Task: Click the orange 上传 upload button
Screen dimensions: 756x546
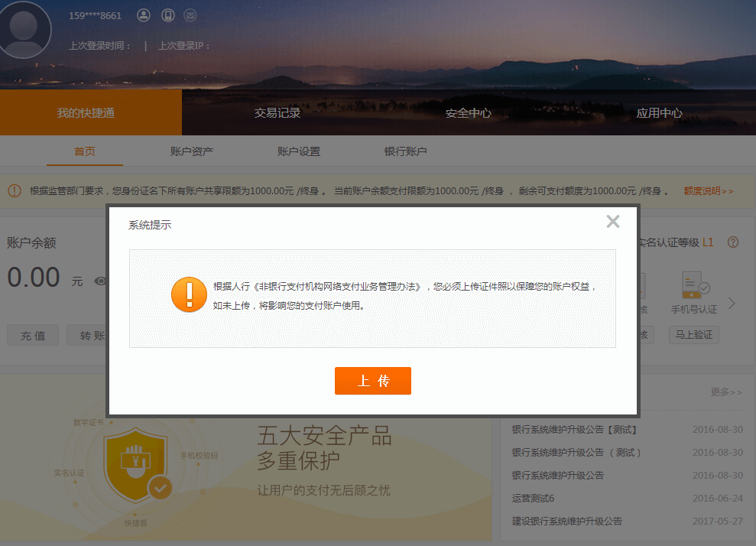Action: [x=373, y=380]
